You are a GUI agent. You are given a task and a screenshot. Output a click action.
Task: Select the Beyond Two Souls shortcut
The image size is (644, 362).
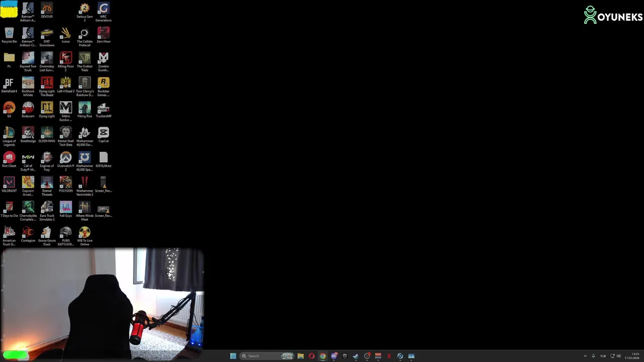tap(28, 62)
